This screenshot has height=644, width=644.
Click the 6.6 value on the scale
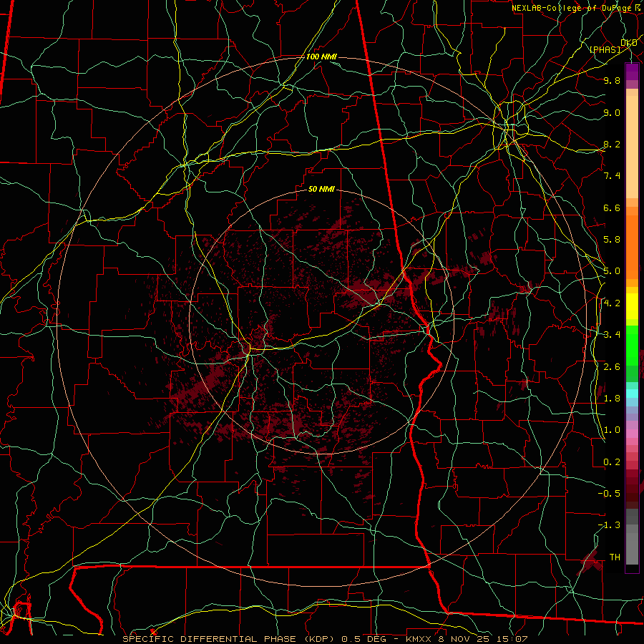click(x=612, y=208)
